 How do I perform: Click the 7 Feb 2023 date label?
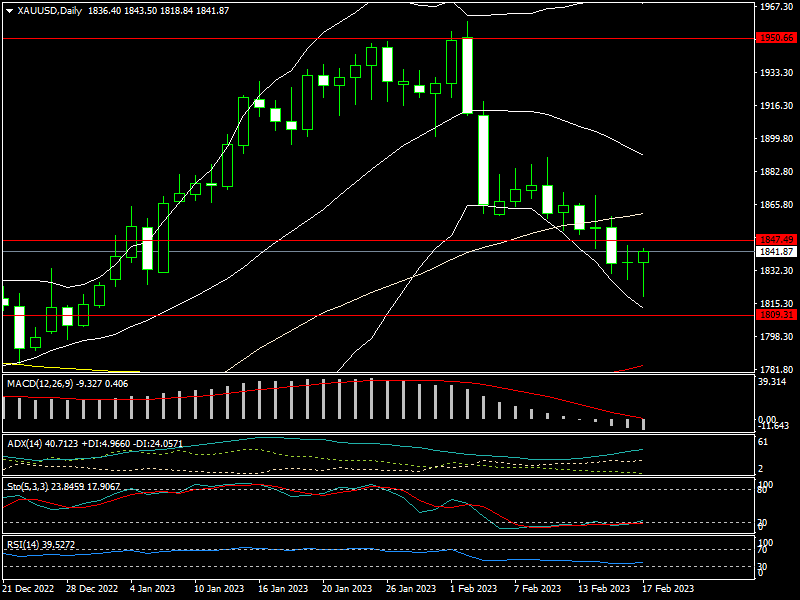click(538, 588)
